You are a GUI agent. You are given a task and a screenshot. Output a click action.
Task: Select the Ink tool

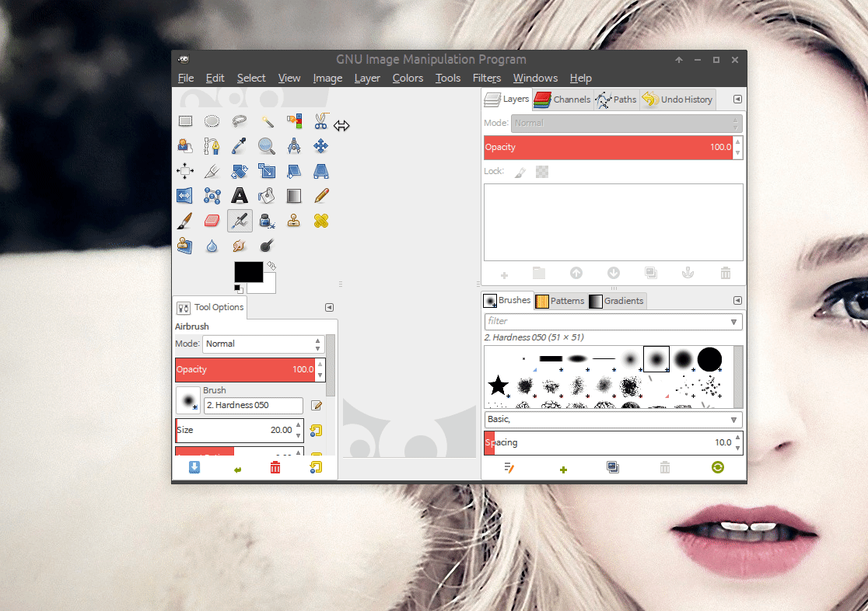tap(267, 221)
